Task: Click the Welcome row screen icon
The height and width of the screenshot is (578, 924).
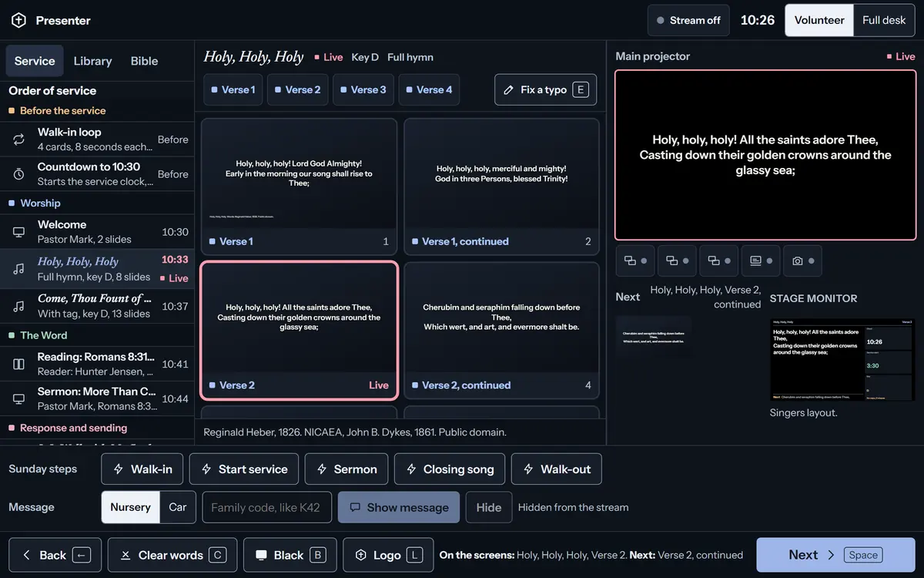Action: (18, 232)
